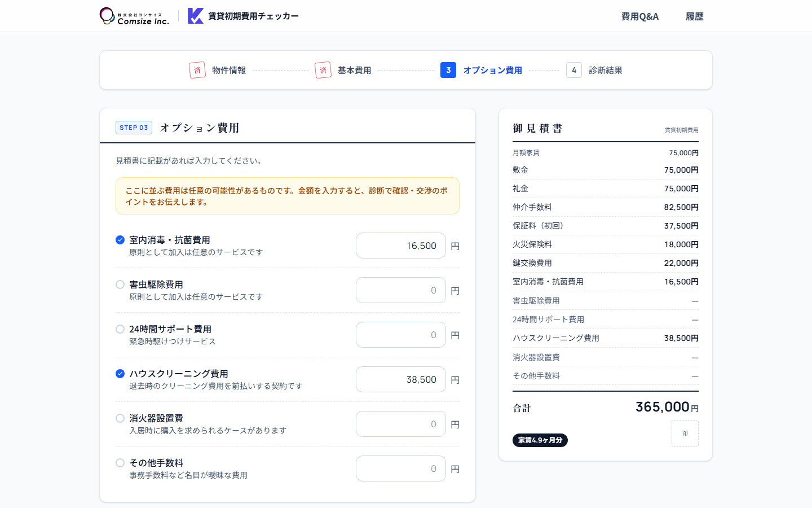The image size is (812, 508).
Task: Click the 365,000 total amount
Action: point(667,407)
